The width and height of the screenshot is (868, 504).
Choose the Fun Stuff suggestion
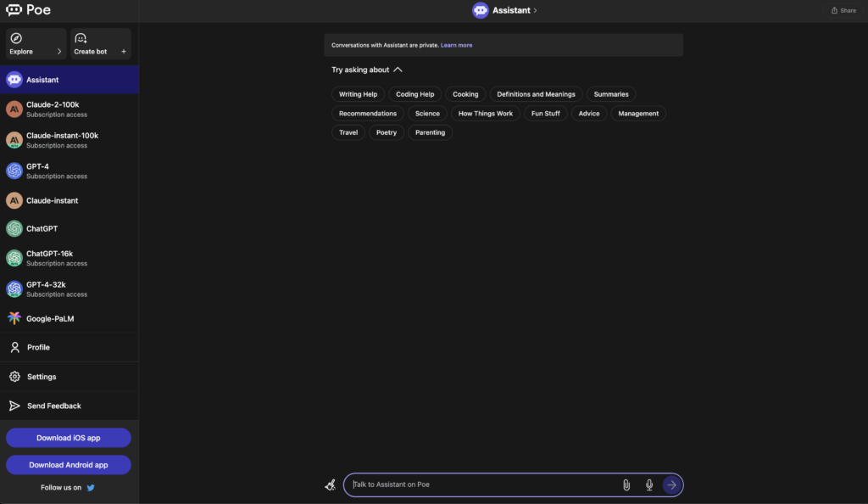[546, 114]
